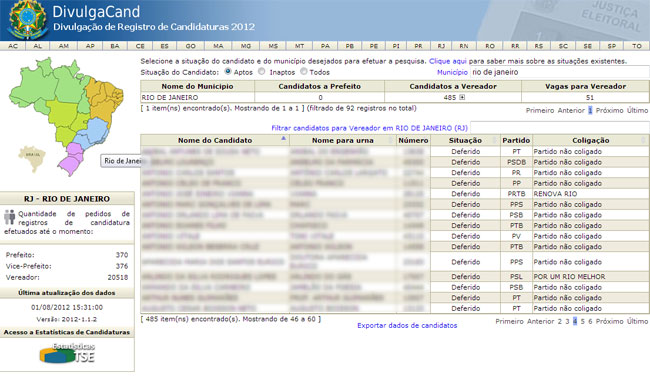Click the Brazilian coat of arms logo

tap(28, 19)
